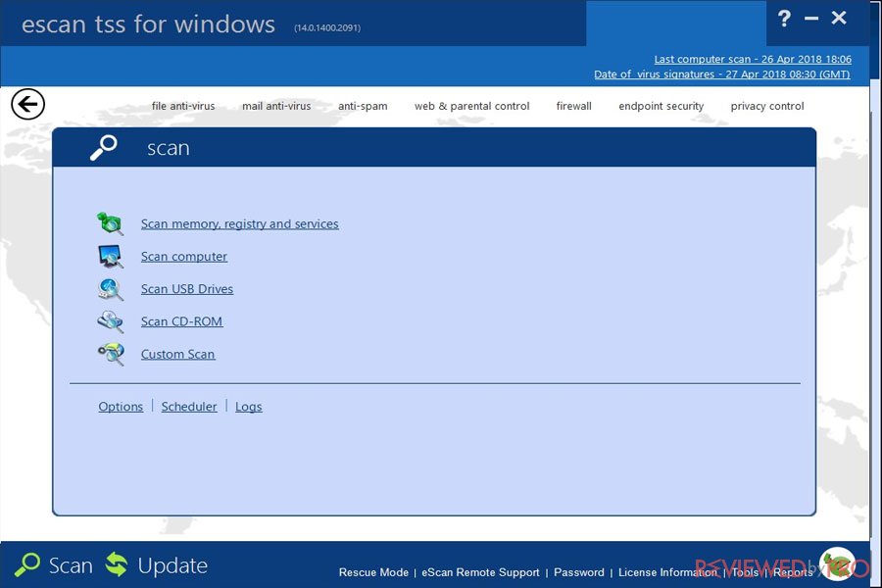This screenshot has width=882, height=588.
Task: Open help with the question mark icon
Action: point(784,19)
